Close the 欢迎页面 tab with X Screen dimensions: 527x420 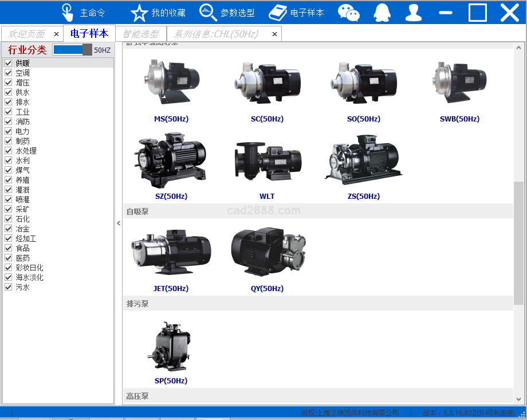point(56,34)
